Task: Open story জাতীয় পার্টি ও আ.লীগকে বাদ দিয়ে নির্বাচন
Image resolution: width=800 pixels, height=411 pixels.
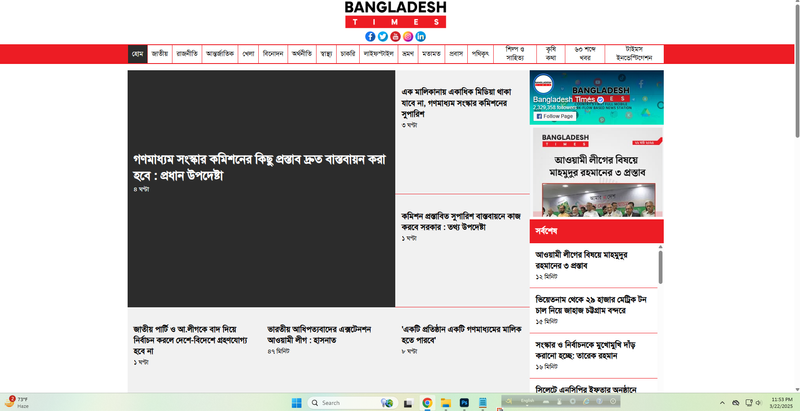Action: point(190,340)
